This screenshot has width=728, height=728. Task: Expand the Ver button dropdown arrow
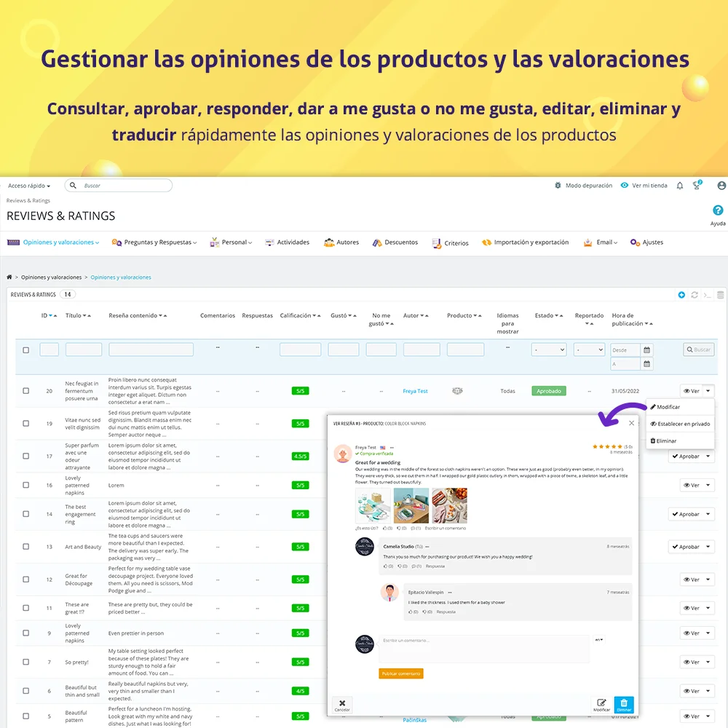pyautogui.click(x=709, y=390)
